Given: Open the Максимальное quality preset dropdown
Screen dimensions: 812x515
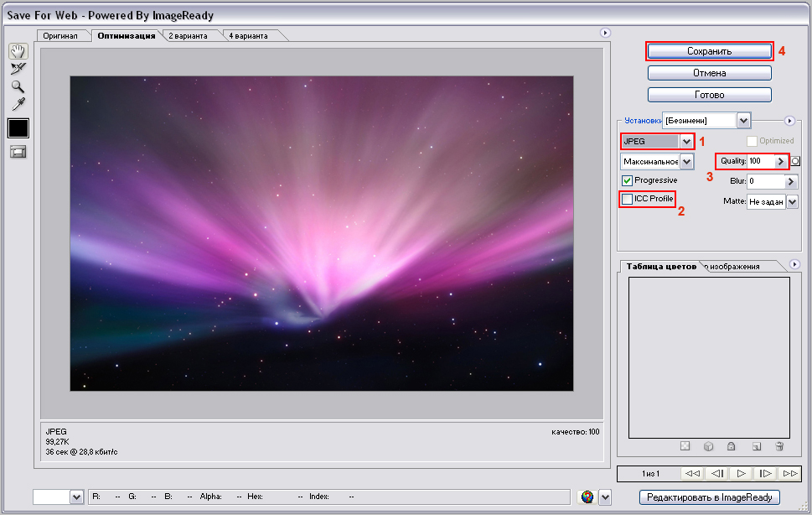Looking at the screenshot, I should coord(686,161).
